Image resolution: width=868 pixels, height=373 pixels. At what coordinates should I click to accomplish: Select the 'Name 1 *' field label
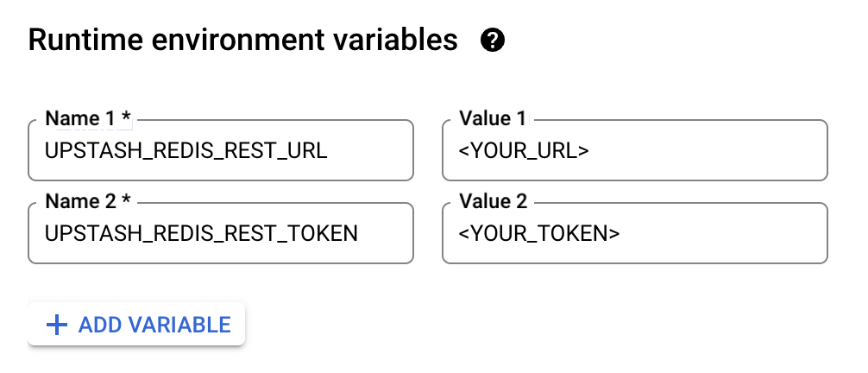88,118
